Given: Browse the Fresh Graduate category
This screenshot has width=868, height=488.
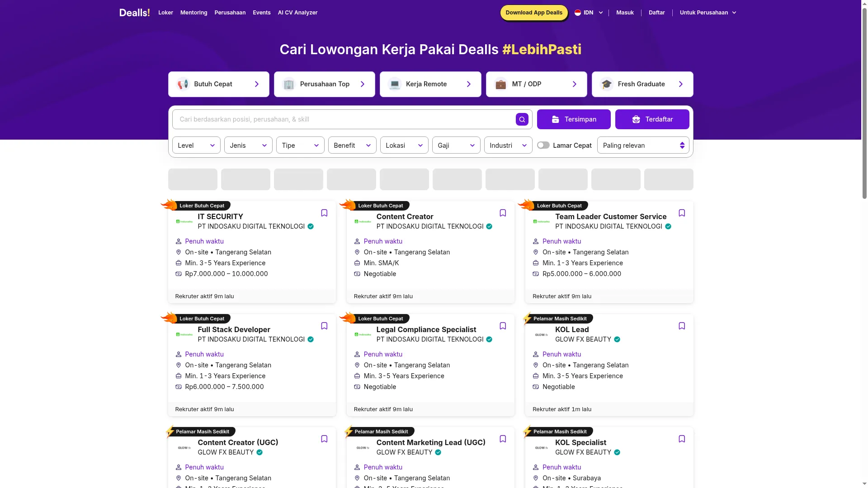Looking at the screenshot, I should (642, 84).
